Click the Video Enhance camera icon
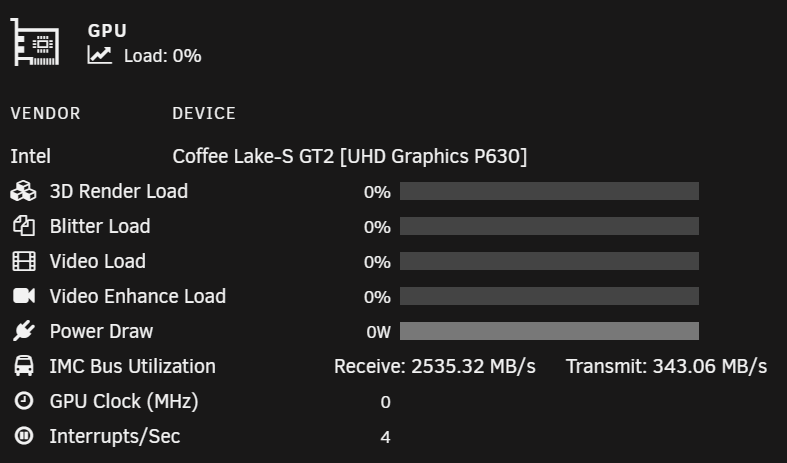 coord(24,296)
